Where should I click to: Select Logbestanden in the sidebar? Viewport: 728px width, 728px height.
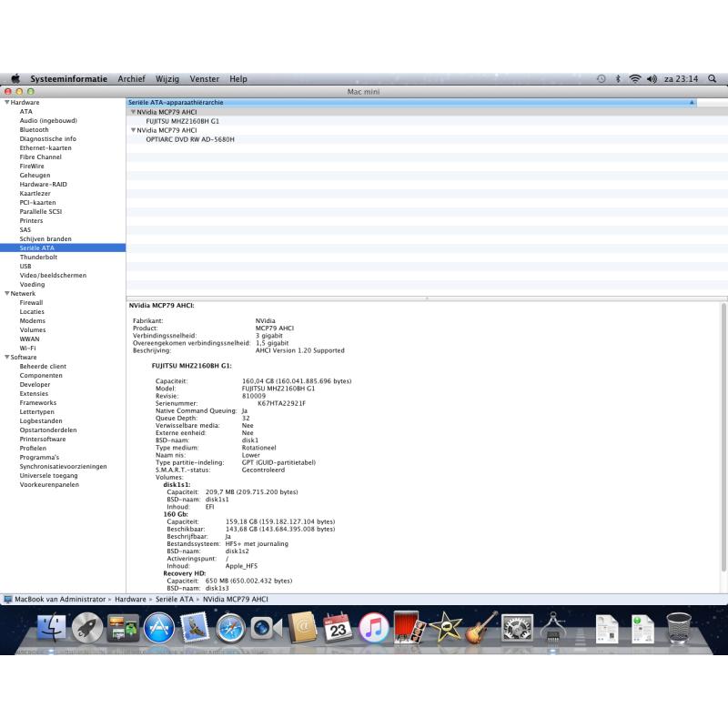(x=41, y=420)
